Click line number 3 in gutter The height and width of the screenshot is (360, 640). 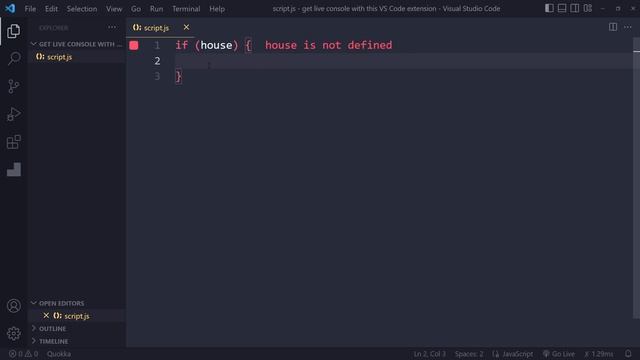pyautogui.click(x=157, y=76)
